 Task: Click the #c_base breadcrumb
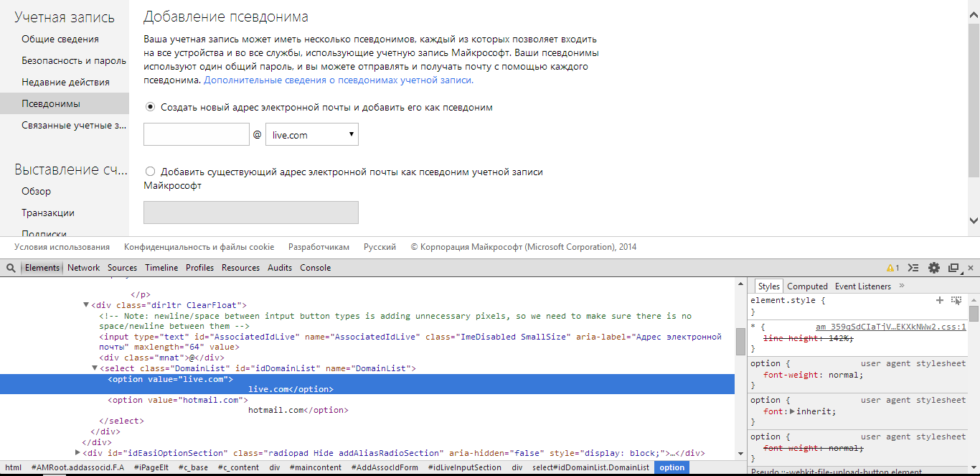tap(193, 467)
